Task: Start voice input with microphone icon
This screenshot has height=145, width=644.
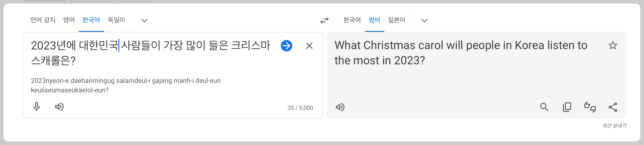Action: coord(37,107)
